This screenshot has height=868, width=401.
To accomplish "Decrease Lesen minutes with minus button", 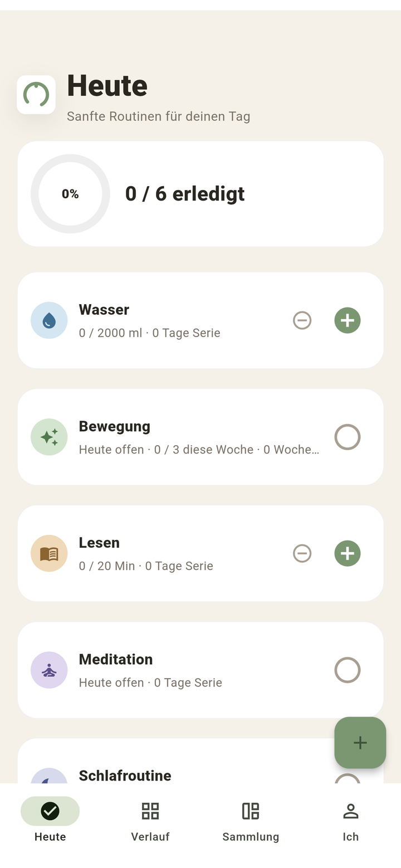I will click(x=302, y=553).
